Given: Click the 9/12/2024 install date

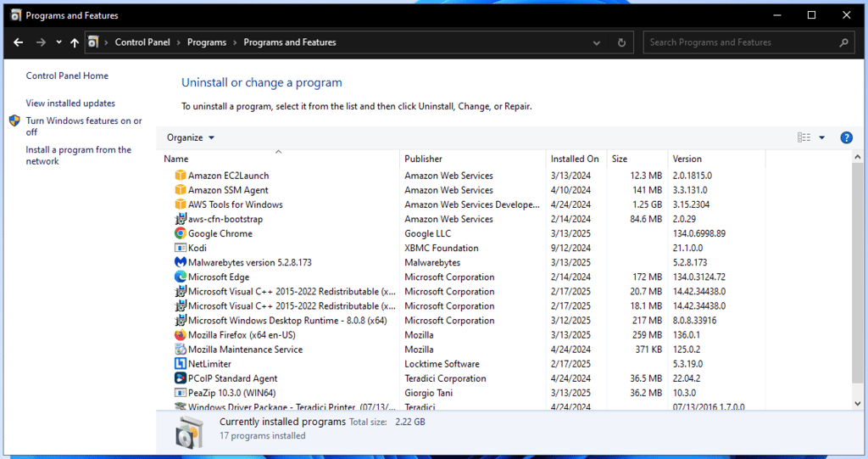Looking at the screenshot, I should pos(570,248).
